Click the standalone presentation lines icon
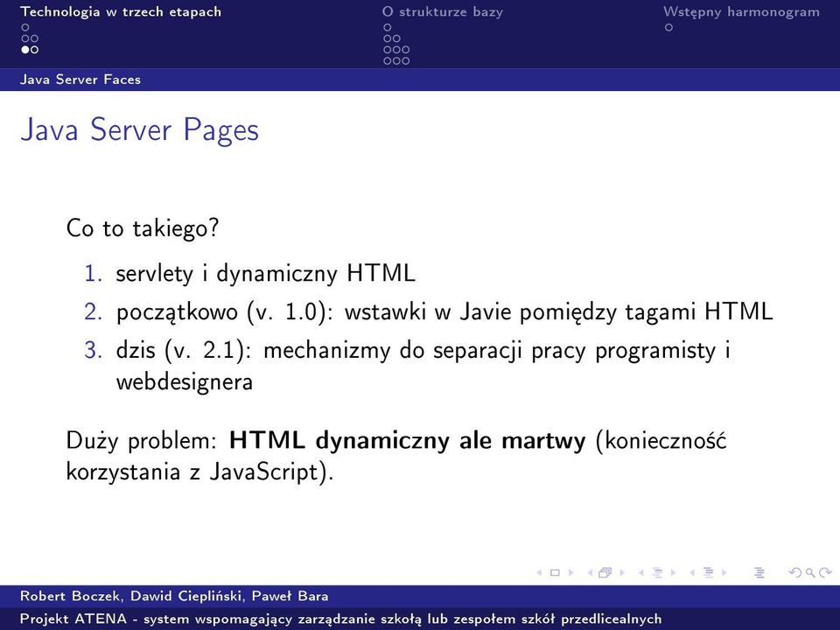The height and width of the screenshot is (630, 840). coord(759,572)
